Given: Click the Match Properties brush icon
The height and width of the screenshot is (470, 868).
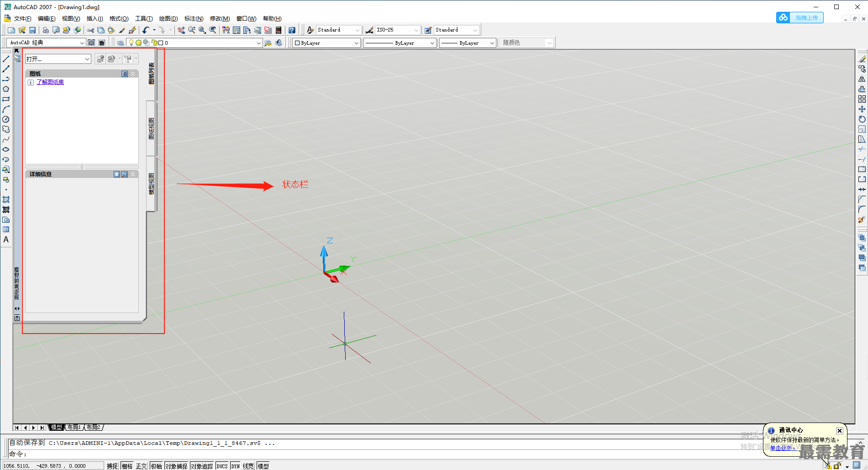Looking at the screenshot, I should 121,30.
